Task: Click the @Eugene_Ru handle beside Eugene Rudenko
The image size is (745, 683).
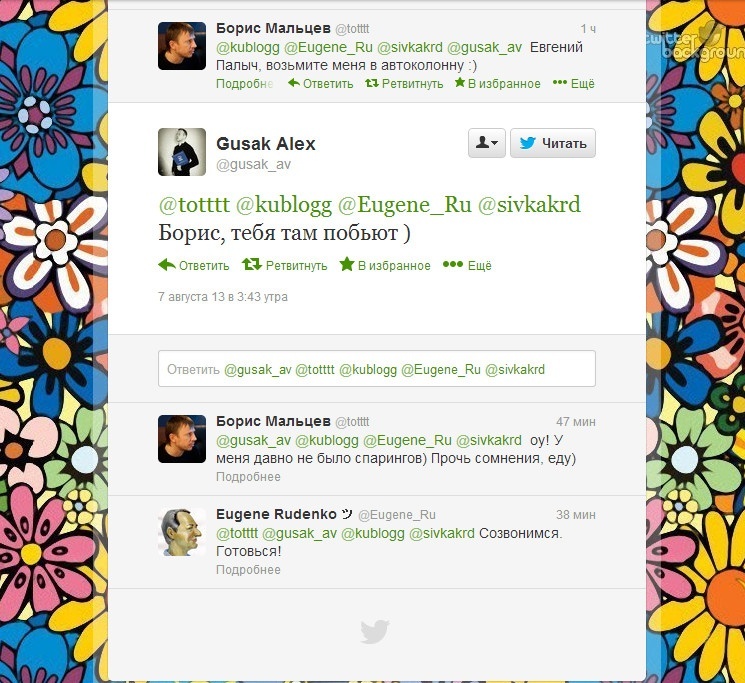Action: point(397,515)
